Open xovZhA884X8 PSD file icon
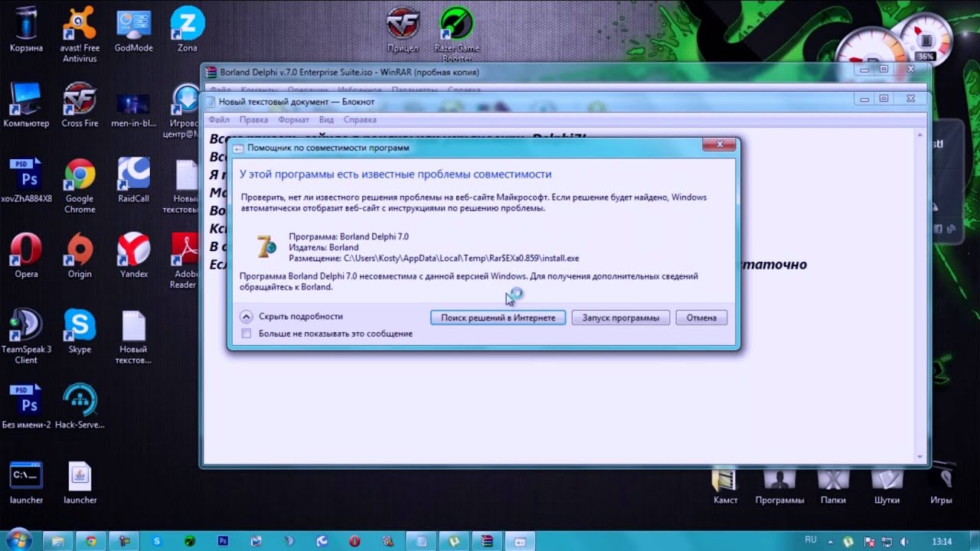 [26, 179]
